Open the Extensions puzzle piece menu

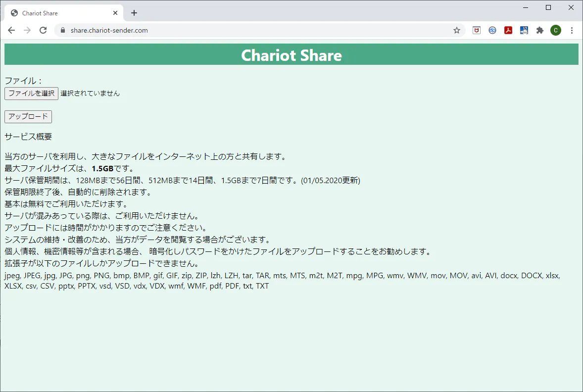coord(539,30)
